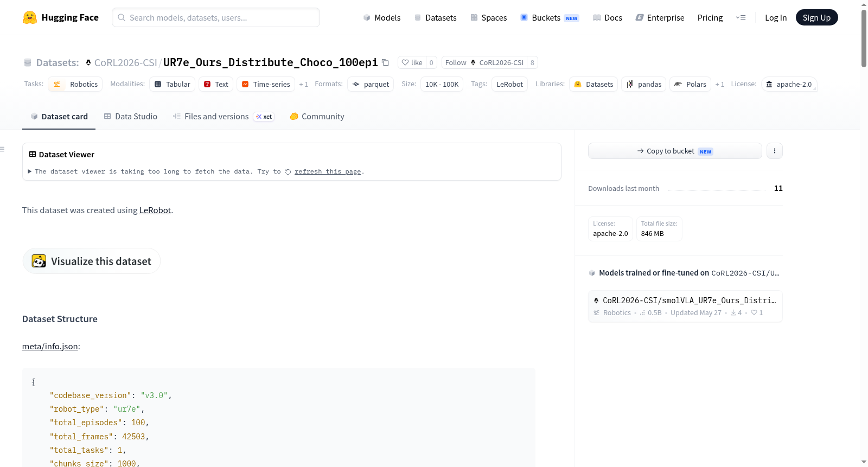Click the Robotics task tag
Image resolution: width=868 pixels, height=467 pixels.
point(75,84)
